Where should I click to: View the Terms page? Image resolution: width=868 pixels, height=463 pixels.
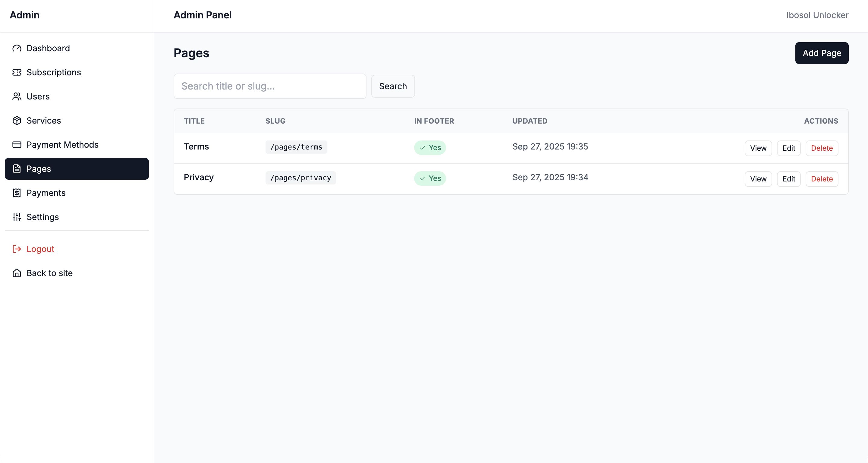(x=758, y=148)
